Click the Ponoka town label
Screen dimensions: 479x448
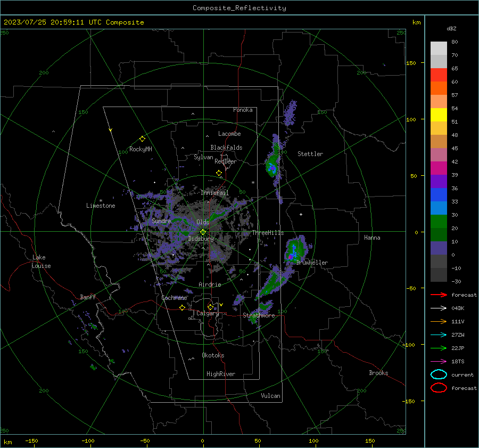click(243, 110)
